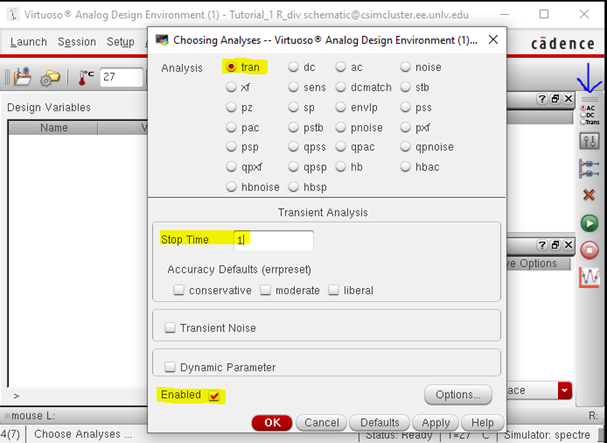Click the Help button in dialog
This screenshot has width=607, height=443.
482,422
